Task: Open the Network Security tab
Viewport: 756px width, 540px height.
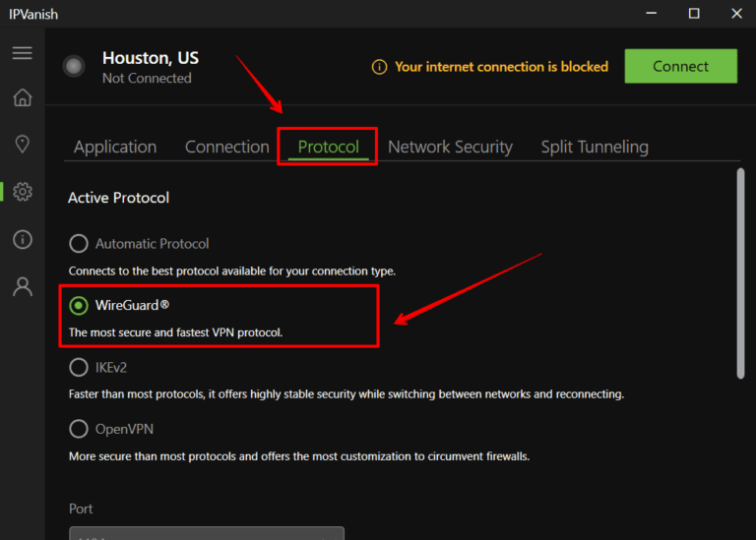Action: pos(450,148)
